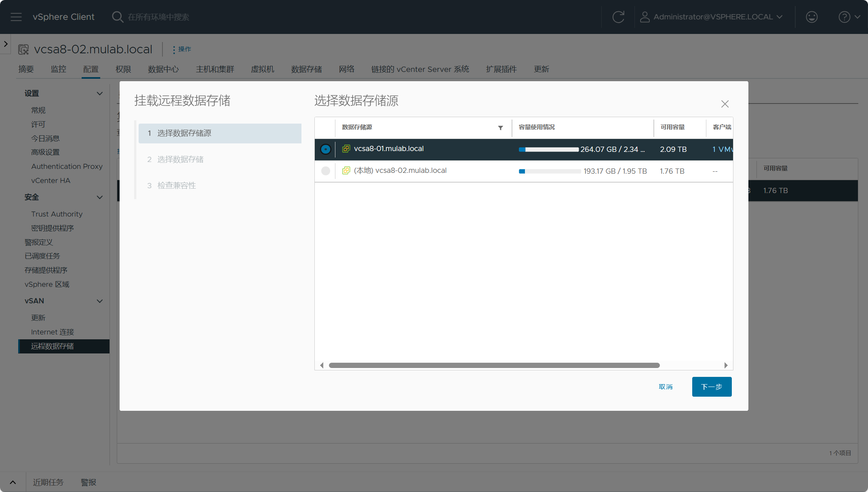
Task: Expand the bottom tasks panel chevron
Action: [13, 482]
